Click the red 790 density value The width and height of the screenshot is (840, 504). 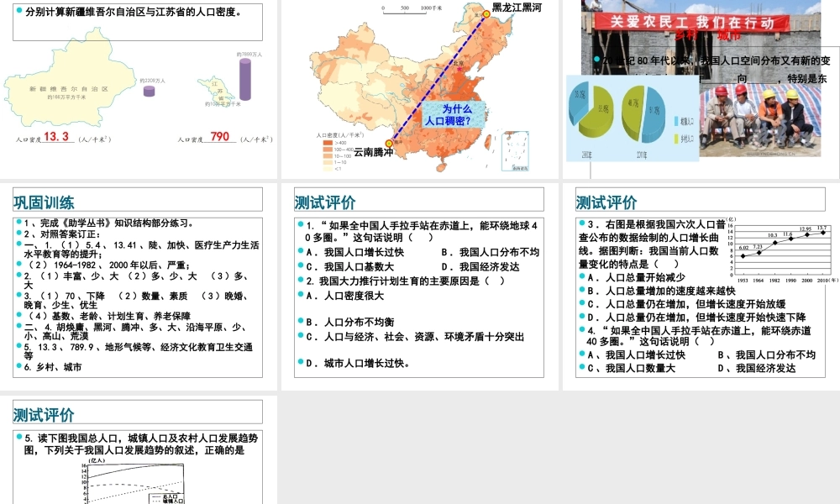click(219, 137)
